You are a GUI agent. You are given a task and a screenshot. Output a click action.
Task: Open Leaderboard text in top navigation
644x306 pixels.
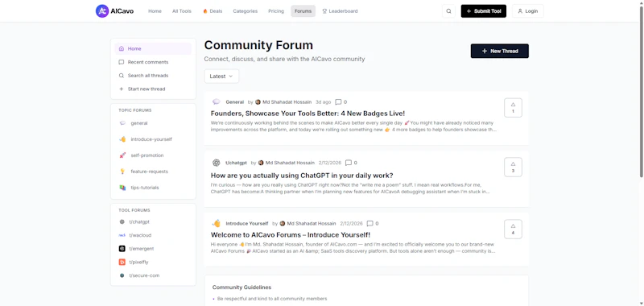click(344, 11)
